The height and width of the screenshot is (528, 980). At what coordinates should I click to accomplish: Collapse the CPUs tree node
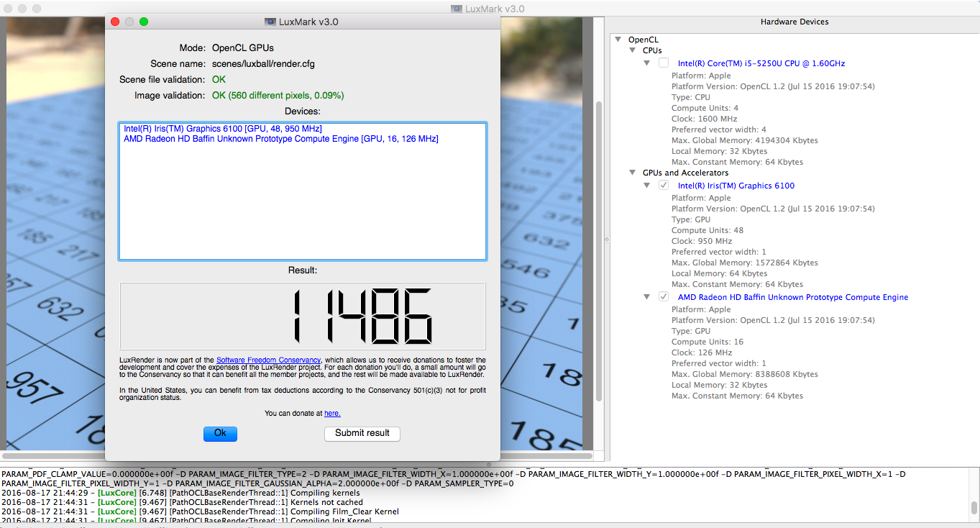(x=633, y=51)
